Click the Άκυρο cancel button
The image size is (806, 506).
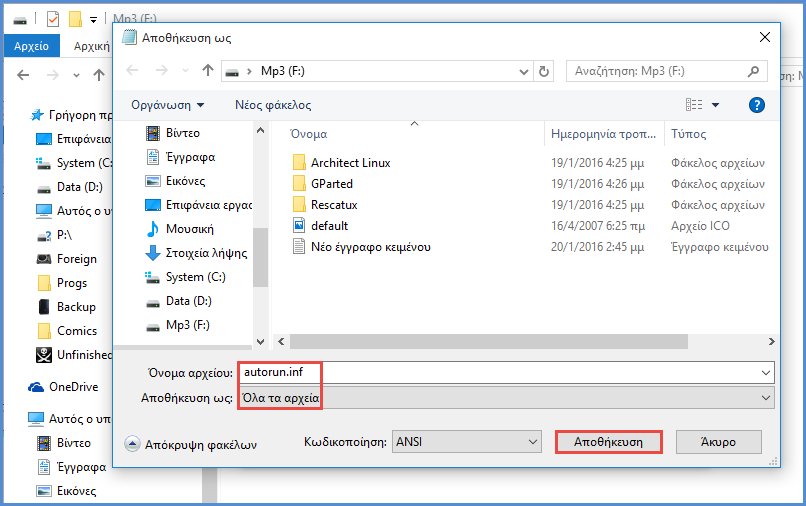[718, 442]
